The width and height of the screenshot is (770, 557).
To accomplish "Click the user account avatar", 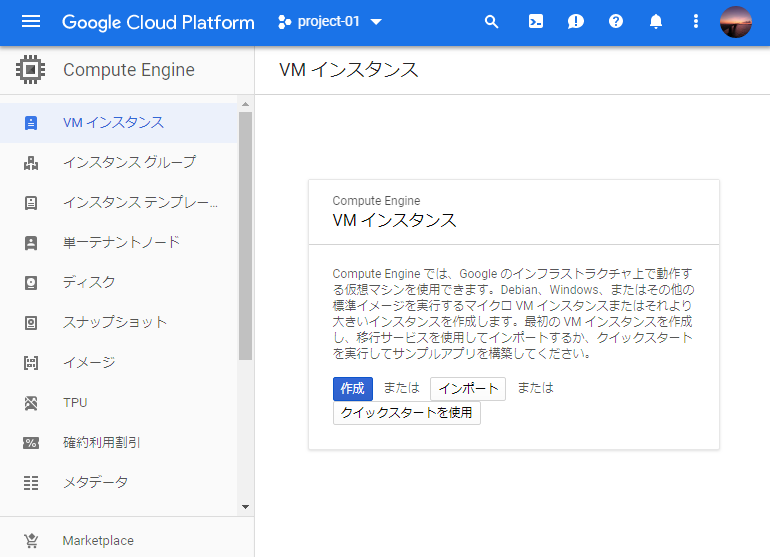I will coord(736,22).
